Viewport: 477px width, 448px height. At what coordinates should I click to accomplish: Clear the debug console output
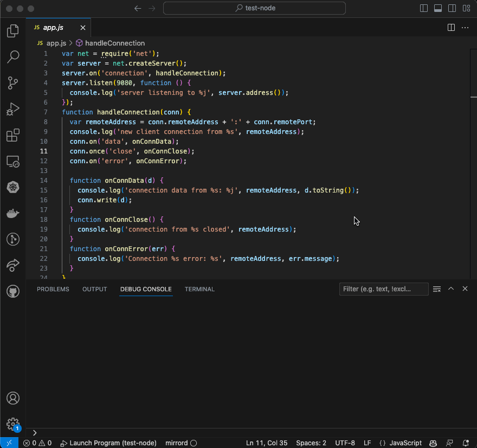(x=436, y=289)
